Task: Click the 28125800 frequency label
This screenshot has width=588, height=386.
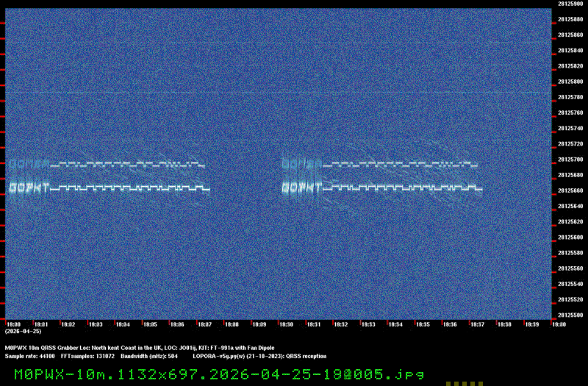Action: [570, 82]
